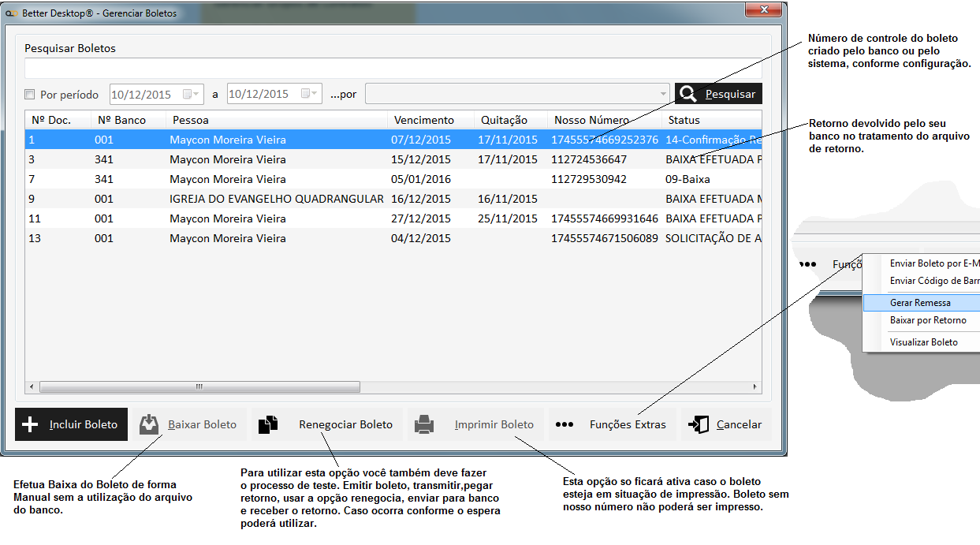This screenshot has height=545, width=980.
Task: Open the start date calendar dropdown
Action: tap(192, 94)
